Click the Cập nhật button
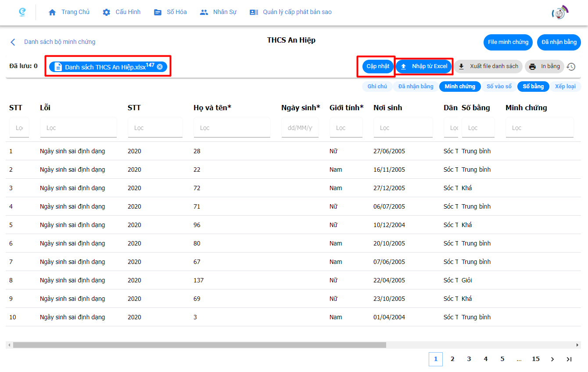588x372 pixels. click(x=378, y=66)
